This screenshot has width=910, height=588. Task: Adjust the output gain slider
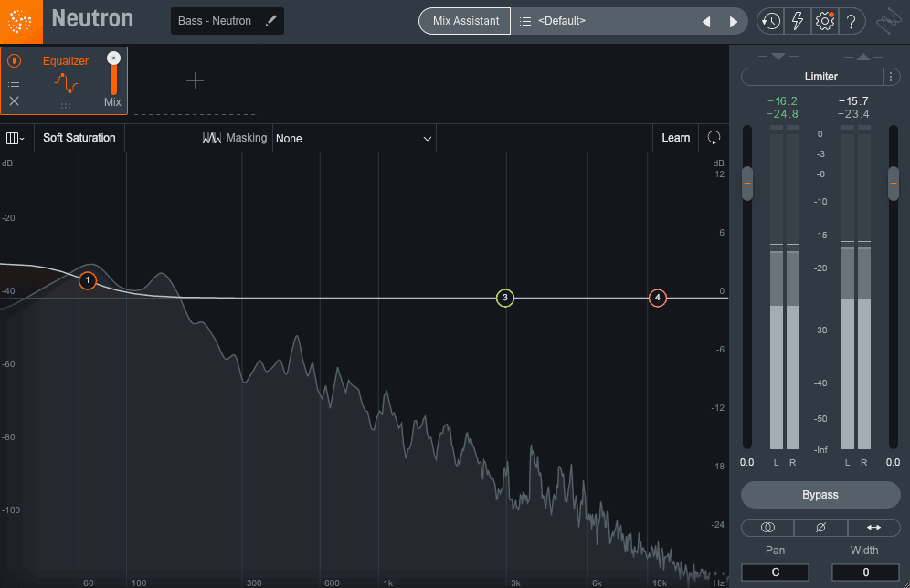(894, 184)
